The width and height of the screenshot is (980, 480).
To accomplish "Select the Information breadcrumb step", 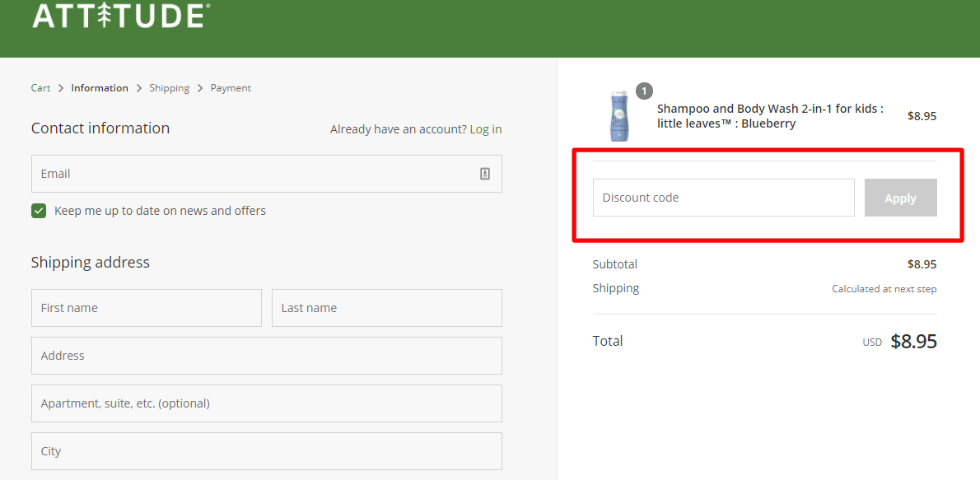I will pyautogui.click(x=100, y=88).
